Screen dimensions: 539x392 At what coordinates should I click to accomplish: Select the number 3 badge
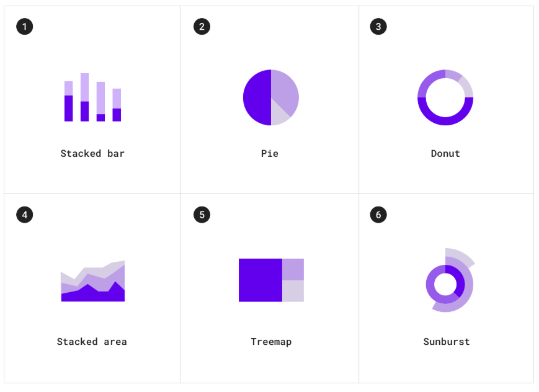[x=378, y=27]
